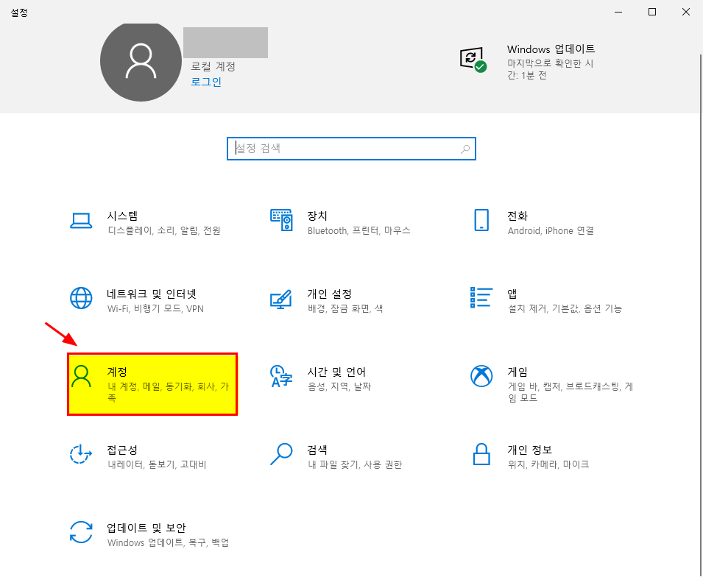
Task: Select the 업데이트 및 보안 title
Action: coord(146,528)
